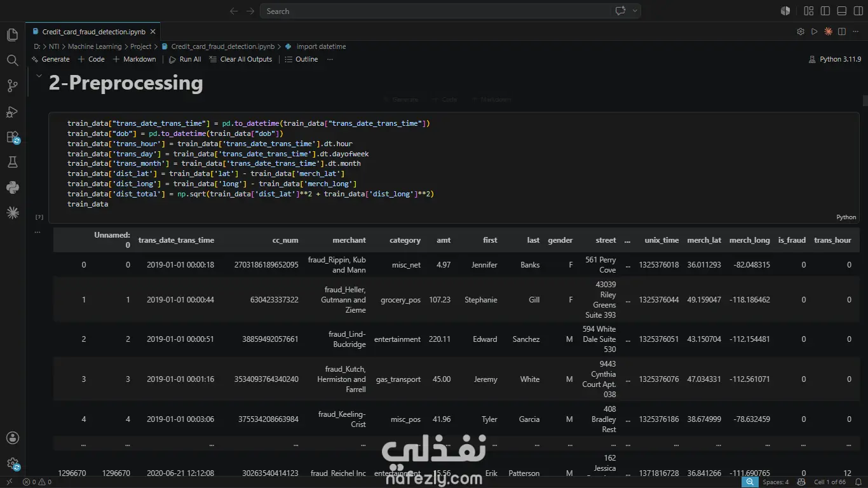Image resolution: width=868 pixels, height=488 pixels.
Task: Open the Extensions view
Action: (12, 137)
